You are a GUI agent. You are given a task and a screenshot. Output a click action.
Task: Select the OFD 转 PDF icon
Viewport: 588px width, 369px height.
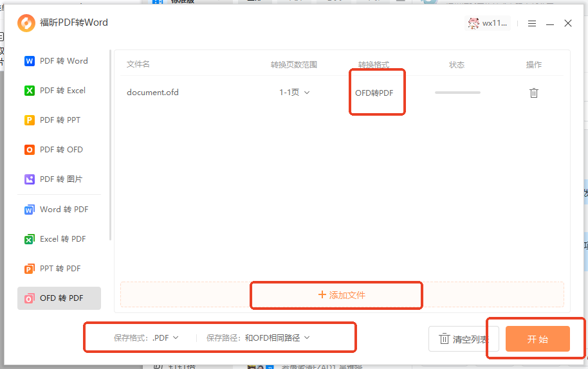pos(29,298)
